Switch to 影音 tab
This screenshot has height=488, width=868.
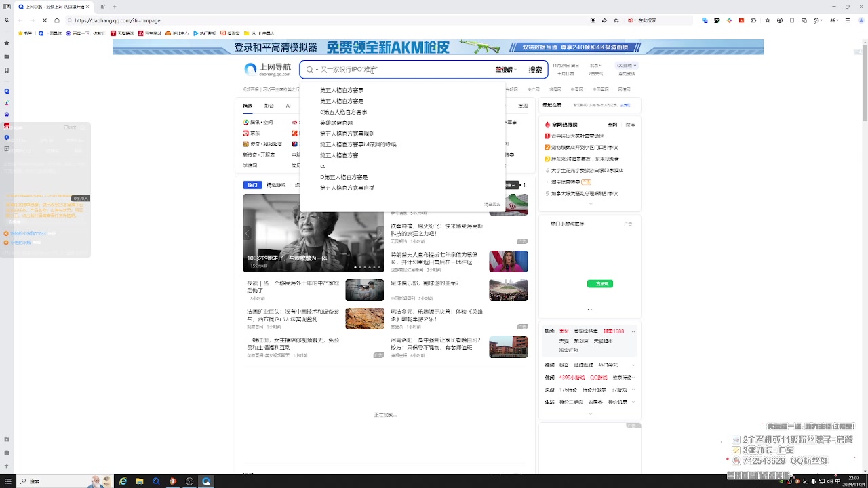tap(269, 106)
